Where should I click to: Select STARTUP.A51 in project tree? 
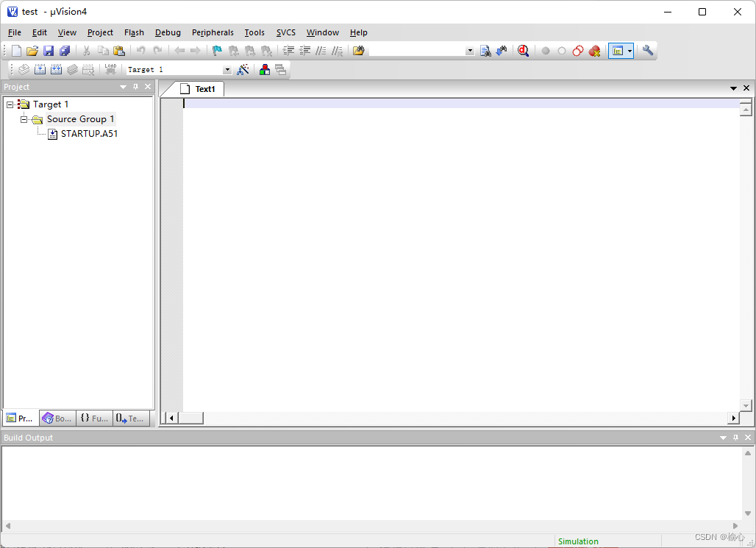[x=89, y=134]
